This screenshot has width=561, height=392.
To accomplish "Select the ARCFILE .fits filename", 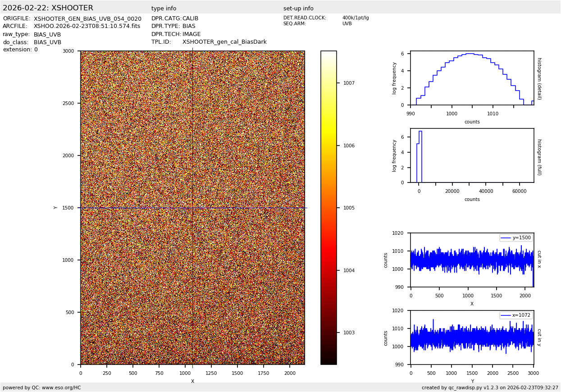I will click(x=87, y=27).
